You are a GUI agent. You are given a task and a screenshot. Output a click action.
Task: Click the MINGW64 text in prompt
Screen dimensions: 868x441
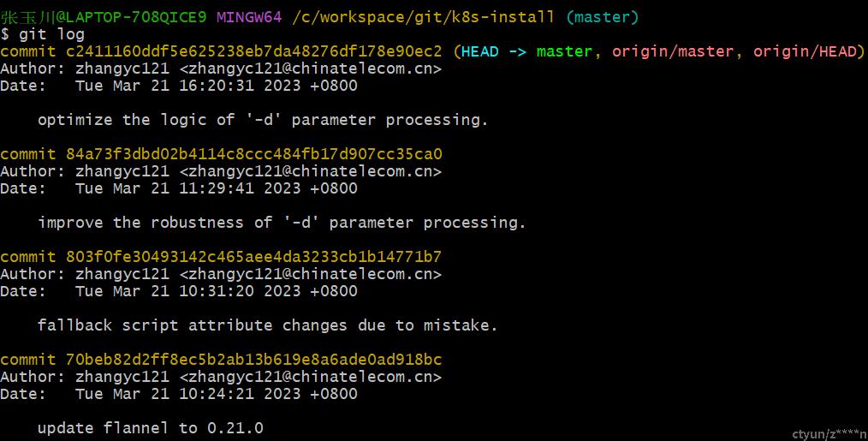[249, 17]
